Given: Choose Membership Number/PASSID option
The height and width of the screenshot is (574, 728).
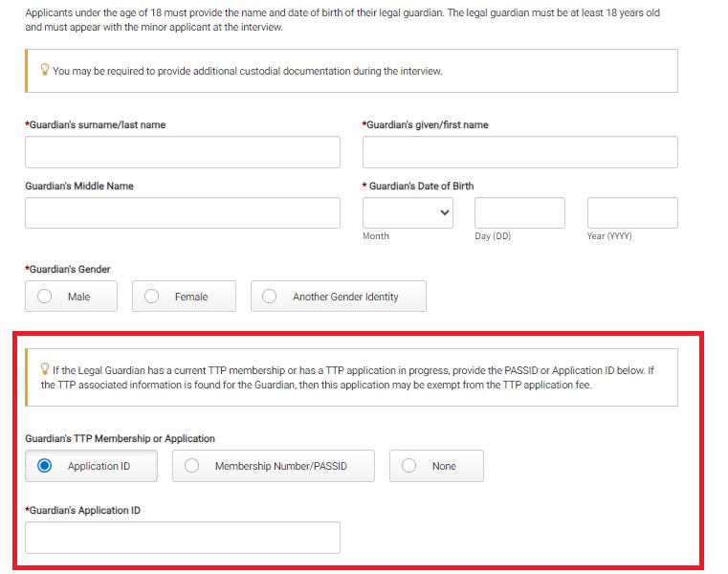Looking at the screenshot, I should click(274, 466).
